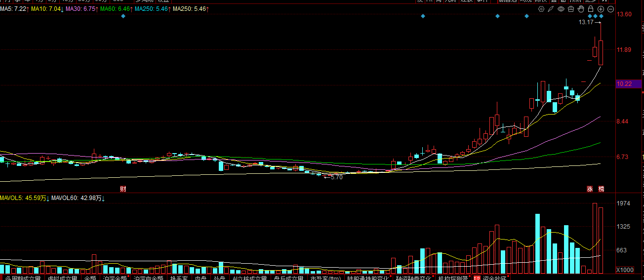The image size is (644, 280).
Task: Select the 市盈率(ttm) indicator tab
Action: [325, 278]
